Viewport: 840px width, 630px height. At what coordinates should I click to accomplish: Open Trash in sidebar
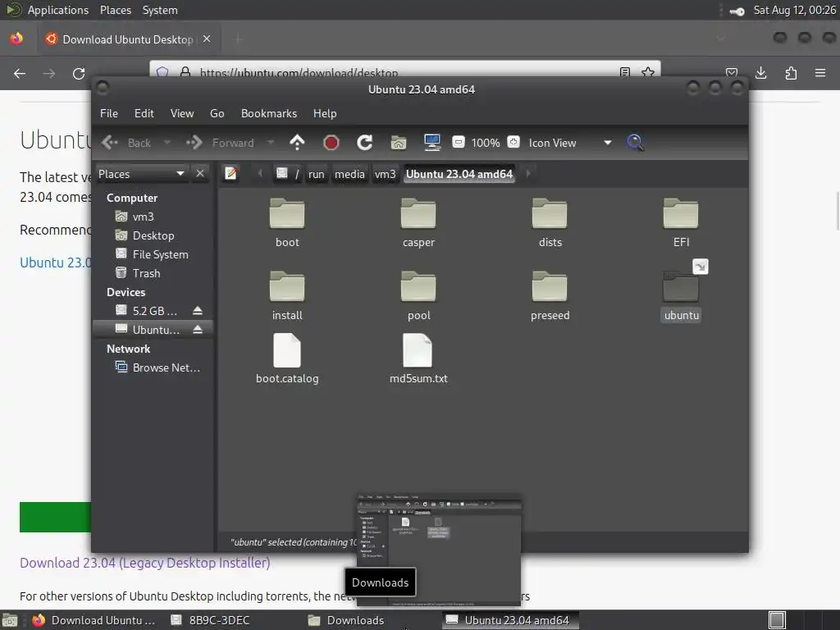[146, 273]
